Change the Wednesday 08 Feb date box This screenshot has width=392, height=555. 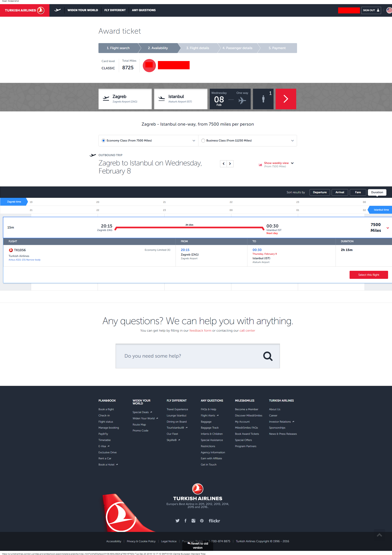[x=230, y=99]
